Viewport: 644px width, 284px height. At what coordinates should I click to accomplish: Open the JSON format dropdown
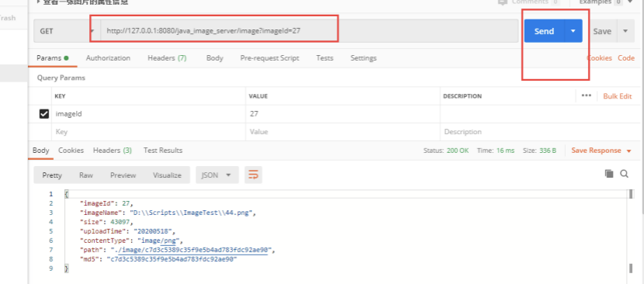(216, 175)
